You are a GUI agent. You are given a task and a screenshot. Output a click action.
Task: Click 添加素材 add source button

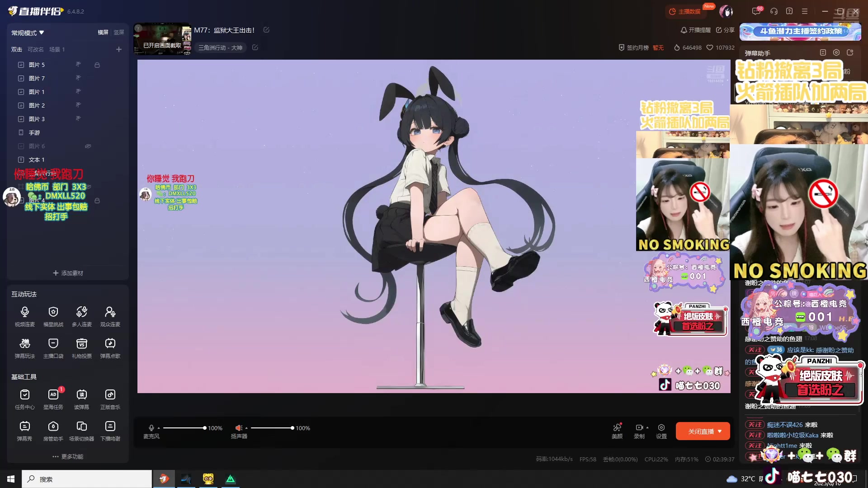tap(68, 273)
